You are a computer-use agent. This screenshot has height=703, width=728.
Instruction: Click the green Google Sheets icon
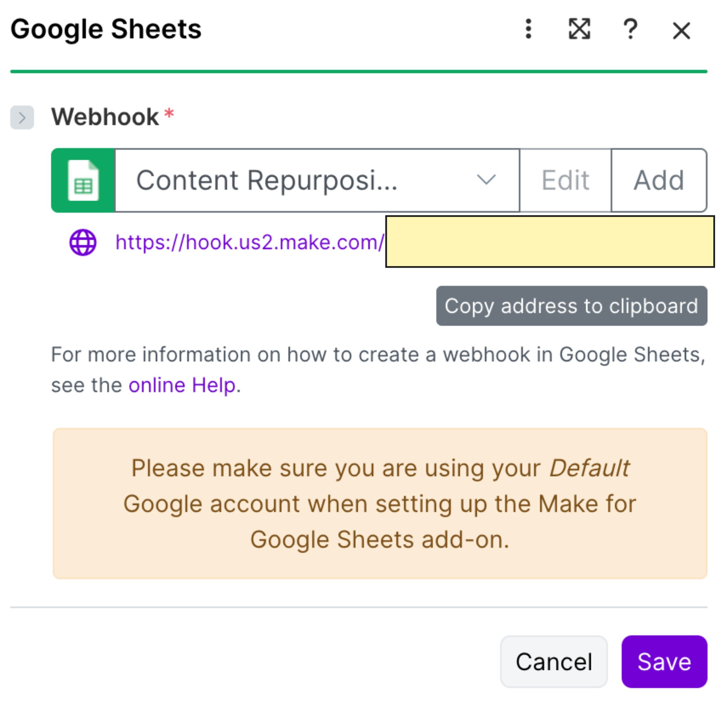tap(83, 180)
